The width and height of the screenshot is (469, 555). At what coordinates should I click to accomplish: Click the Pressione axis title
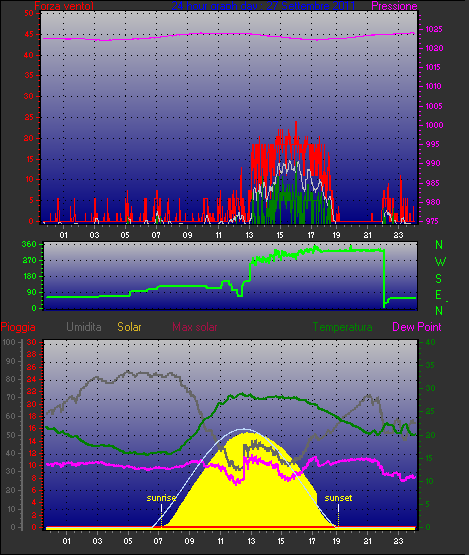[394, 6]
